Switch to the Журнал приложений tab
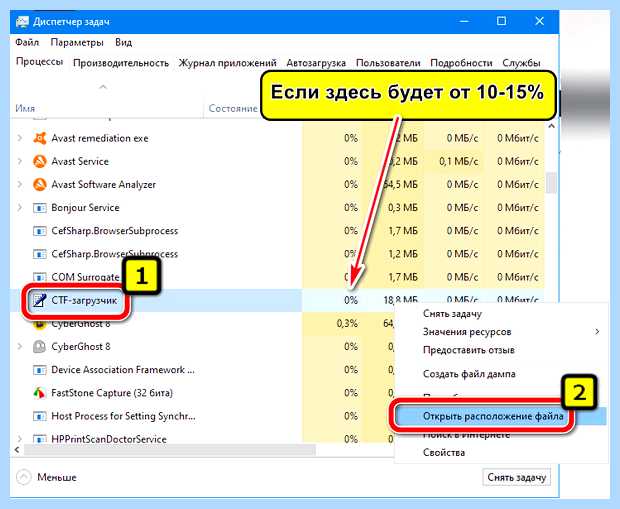This screenshot has width=620, height=509. [227, 63]
